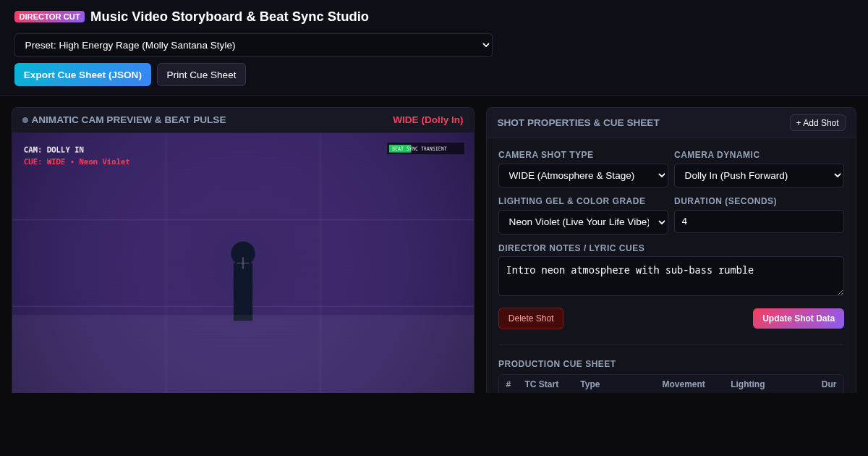Open Lighting Gel & Color Grade dropdown
The width and height of the screenshot is (868, 456).
click(x=583, y=221)
